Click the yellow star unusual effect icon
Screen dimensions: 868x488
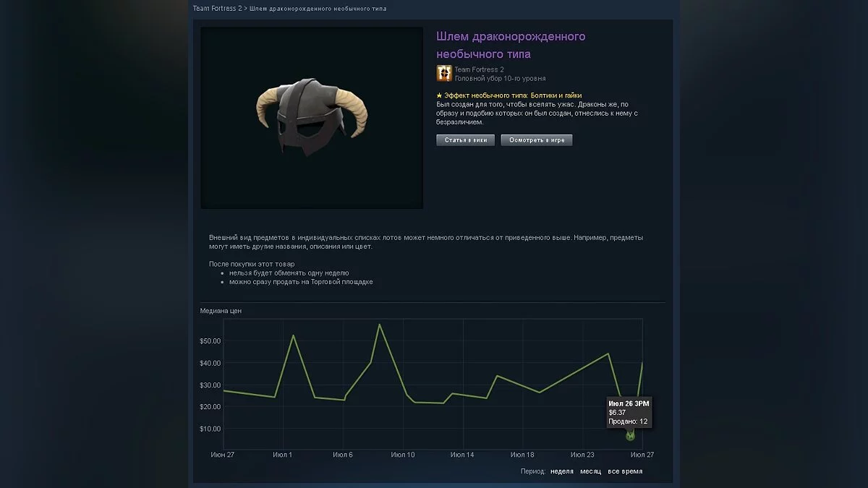[x=439, y=95]
